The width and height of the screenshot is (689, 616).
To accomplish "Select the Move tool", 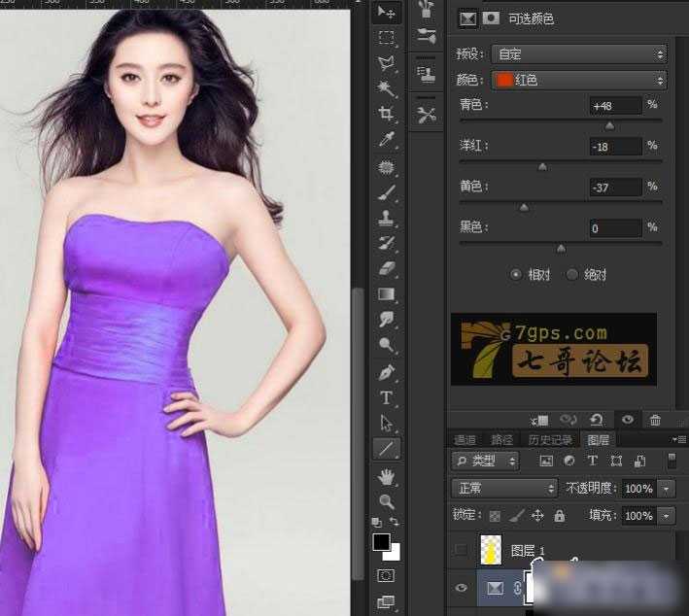I will click(x=386, y=13).
